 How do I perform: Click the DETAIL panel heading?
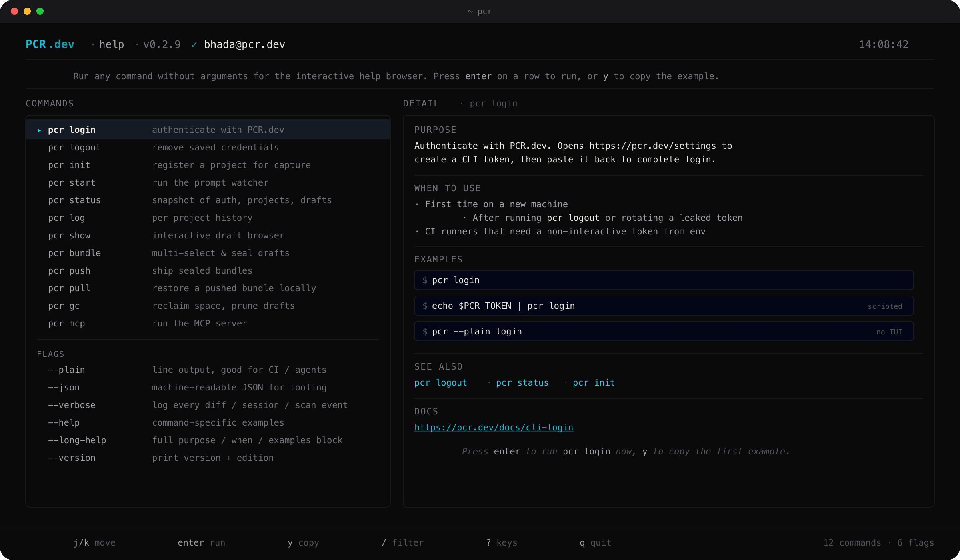pos(421,103)
